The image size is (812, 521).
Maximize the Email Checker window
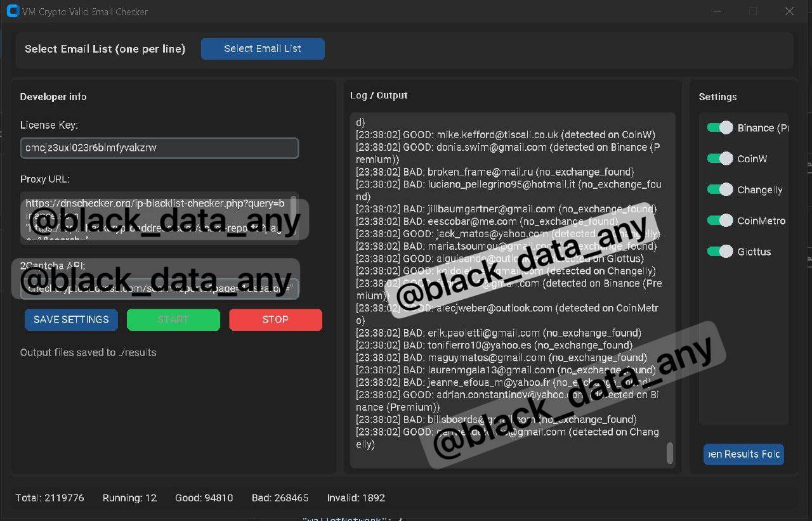pyautogui.click(x=753, y=11)
